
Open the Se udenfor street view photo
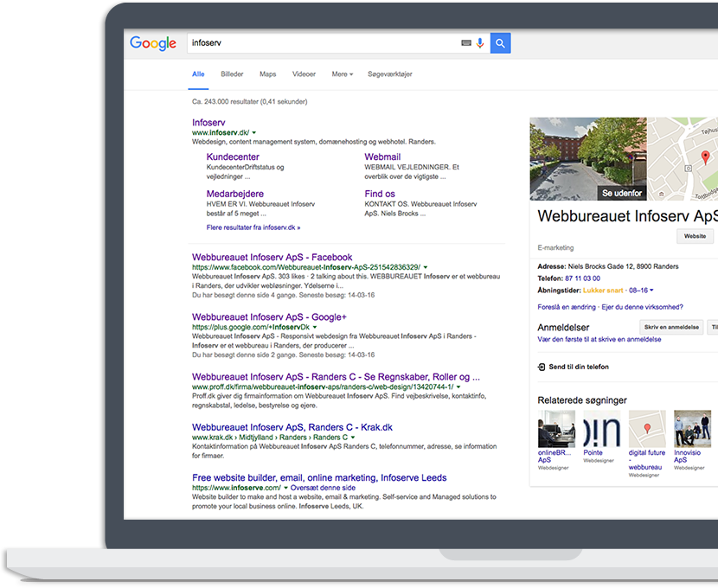coord(588,159)
